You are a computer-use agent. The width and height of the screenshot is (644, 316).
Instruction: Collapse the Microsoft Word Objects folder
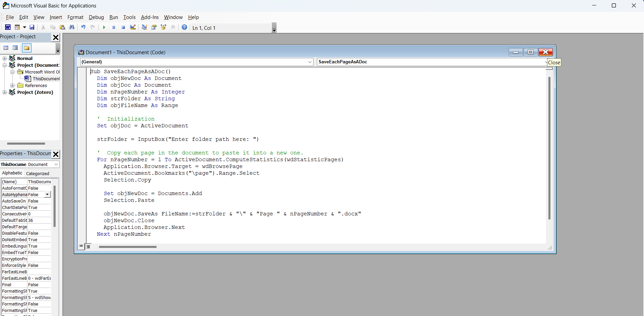[x=12, y=72]
